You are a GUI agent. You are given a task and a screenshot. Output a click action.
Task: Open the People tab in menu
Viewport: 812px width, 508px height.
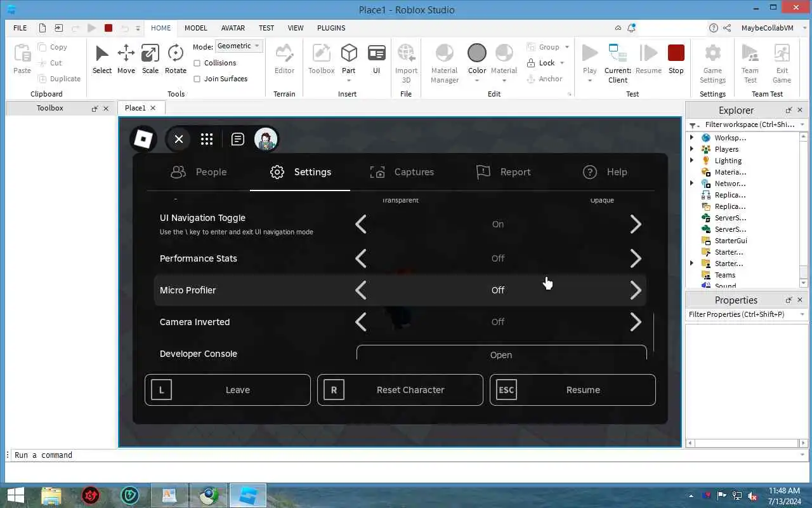[x=199, y=172]
